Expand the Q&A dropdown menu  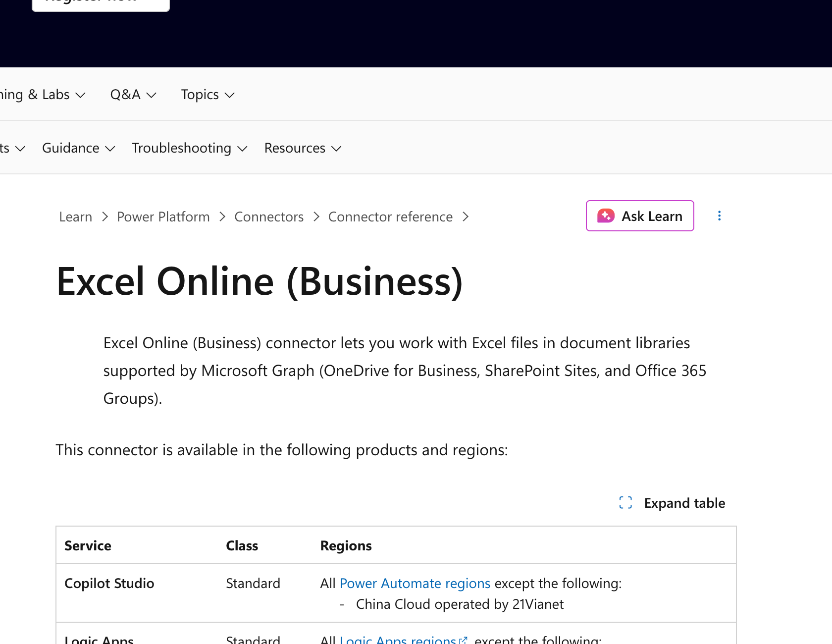(x=133, y=95)
